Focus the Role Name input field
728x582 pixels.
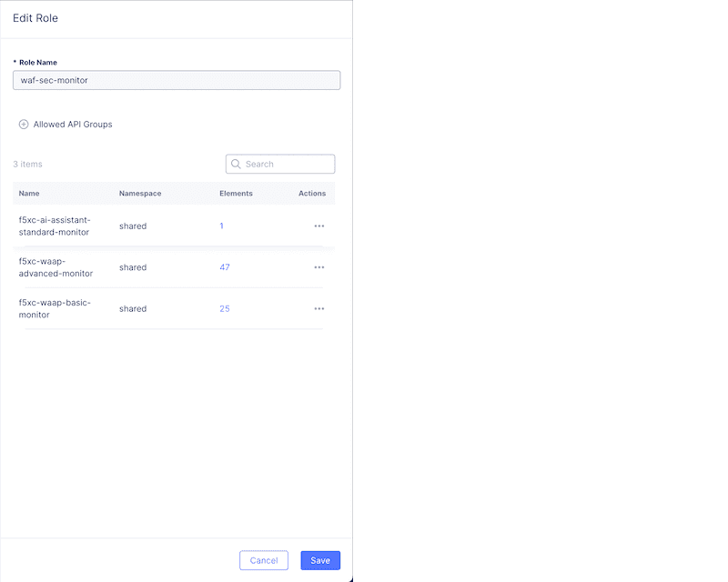click(177, 81)
